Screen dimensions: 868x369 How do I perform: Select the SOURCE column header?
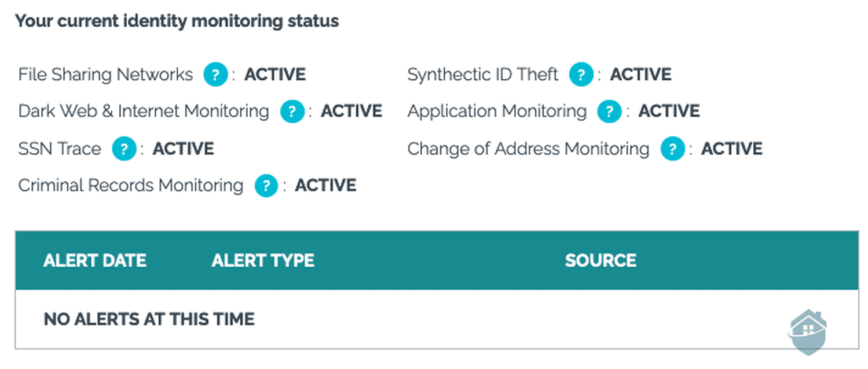click(600, 260)
